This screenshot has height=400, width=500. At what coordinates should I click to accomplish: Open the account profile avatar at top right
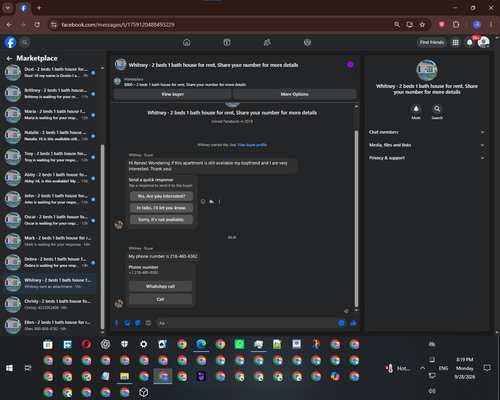click(x=483, y=42)
